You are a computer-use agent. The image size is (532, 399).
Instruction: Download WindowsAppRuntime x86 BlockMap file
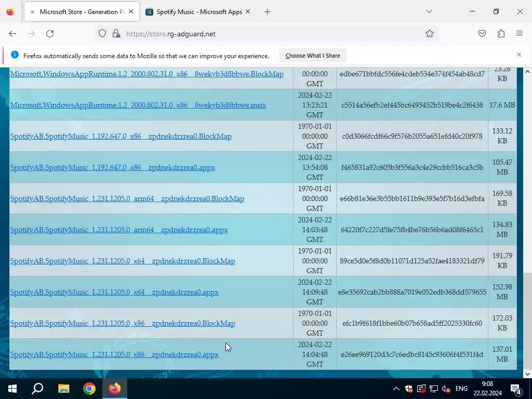(147, 74)
